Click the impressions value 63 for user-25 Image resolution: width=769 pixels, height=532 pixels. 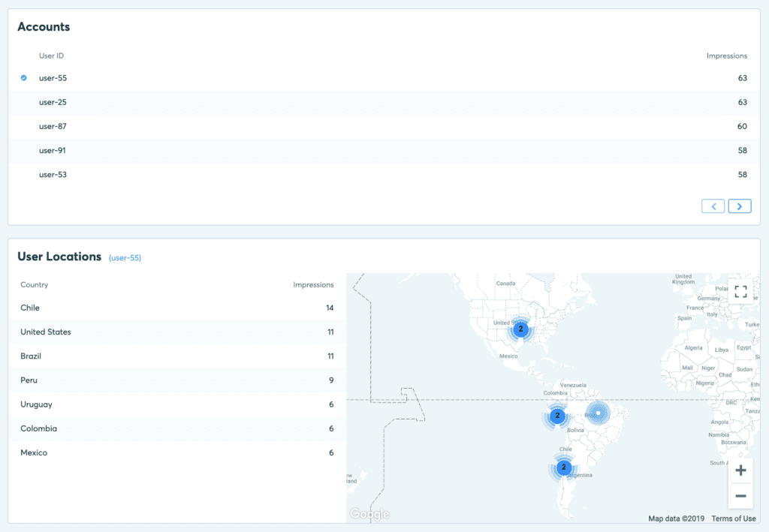click(x=743, y=102)
